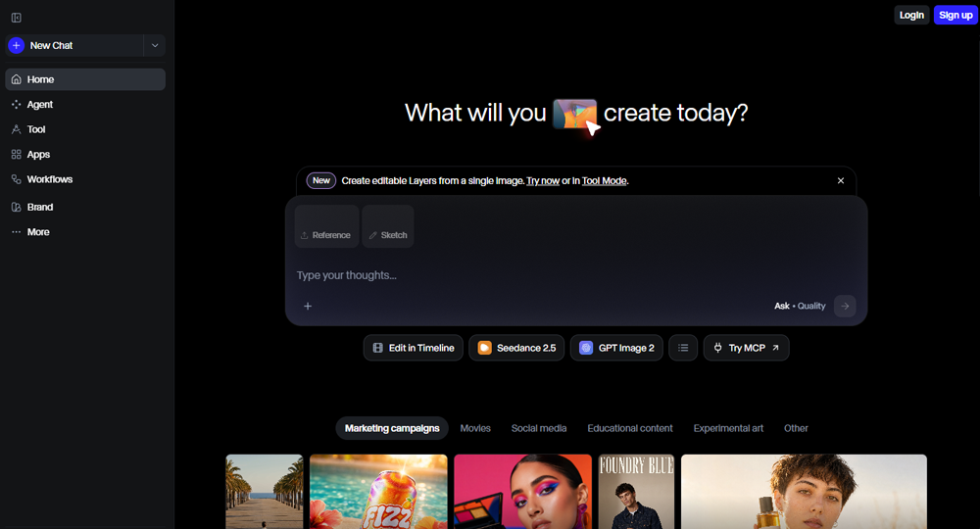Submit prompt with the arrow send button
Image resolution: width=980 pixels, height=529 pixels.
(x=845, y=306)
